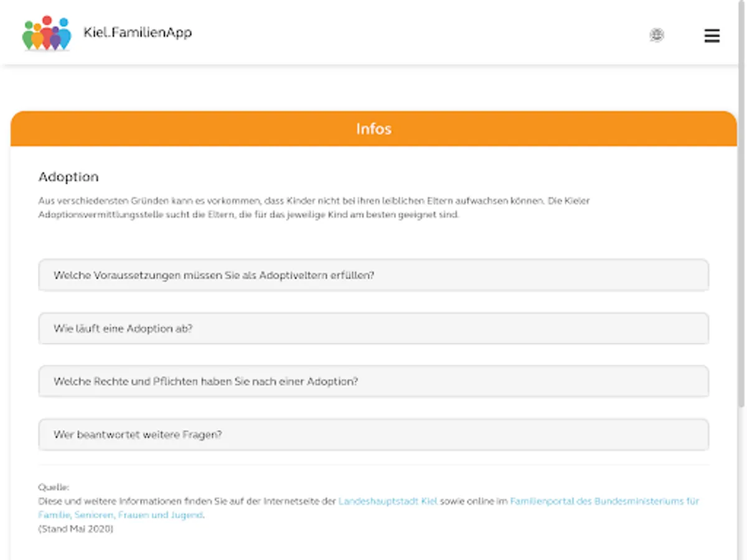Click the globe language icon
747x560 pixels.
click(657, 35)
